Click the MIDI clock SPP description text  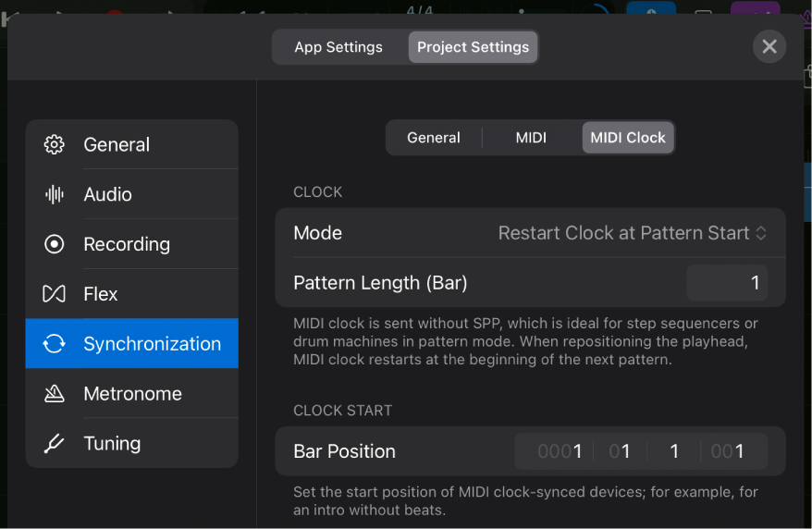pyautogui.click(x=525, y=341)
